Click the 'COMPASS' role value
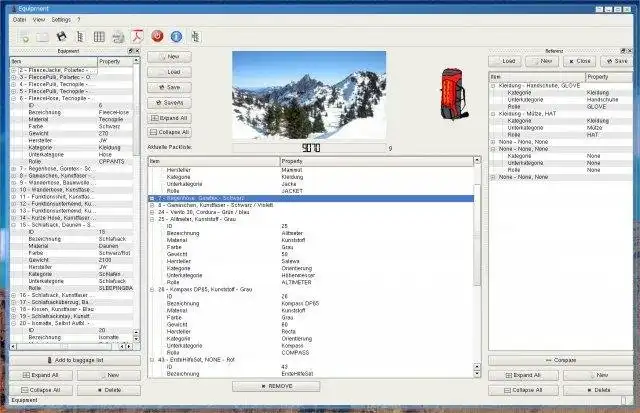 tap(295, 353)
